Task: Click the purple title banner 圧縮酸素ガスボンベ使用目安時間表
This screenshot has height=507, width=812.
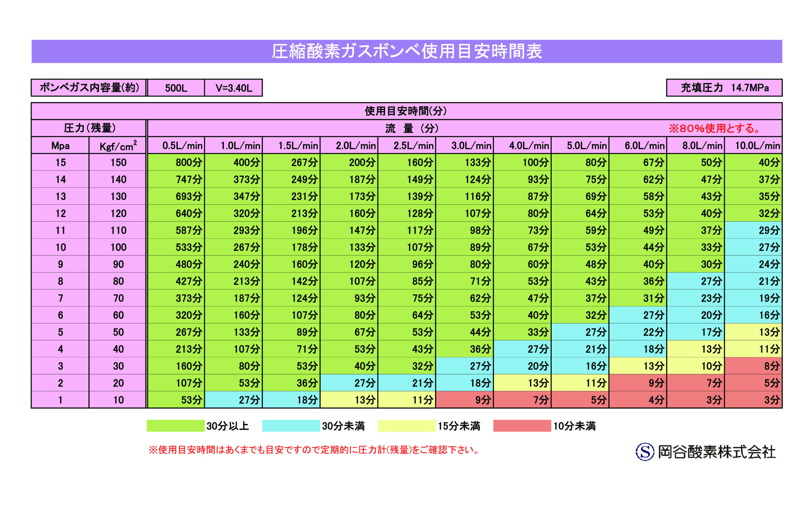Action: 407,51
